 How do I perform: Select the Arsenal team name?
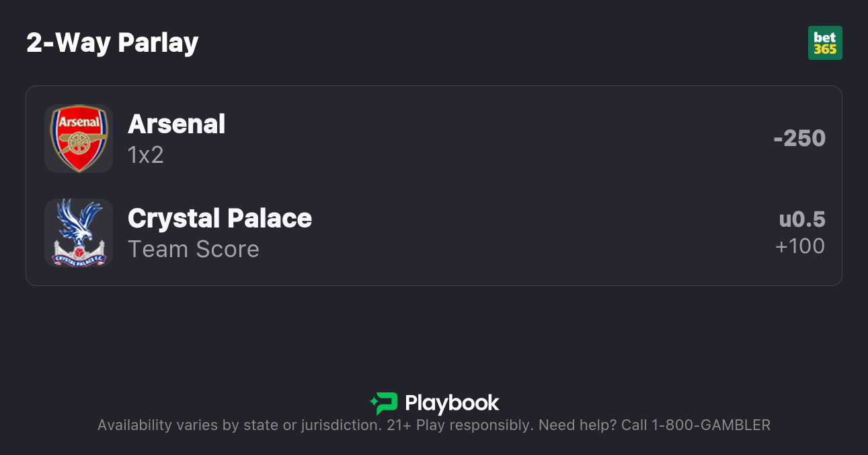(176, 125)
